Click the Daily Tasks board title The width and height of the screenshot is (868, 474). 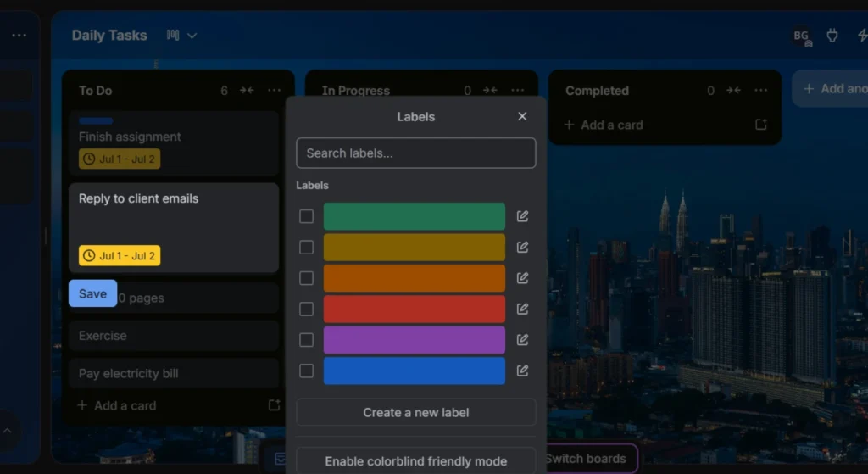pyautogui.click(x=109, y=36)
